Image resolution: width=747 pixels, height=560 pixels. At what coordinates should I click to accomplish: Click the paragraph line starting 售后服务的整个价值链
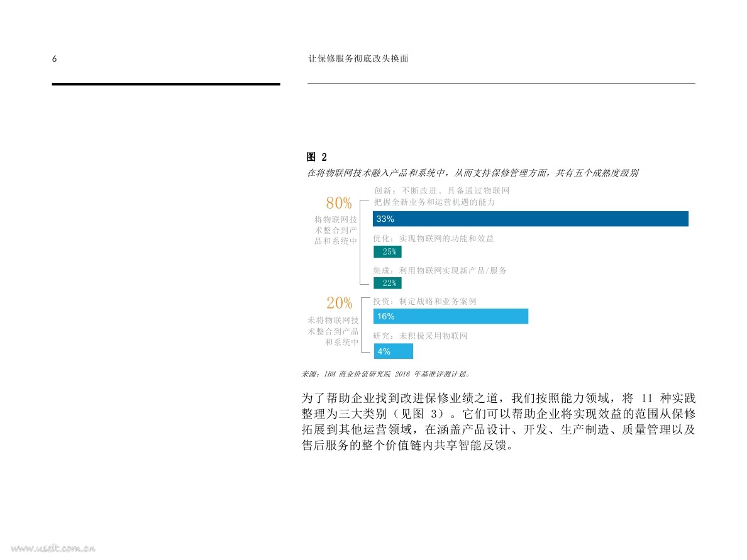pos(408,445)
